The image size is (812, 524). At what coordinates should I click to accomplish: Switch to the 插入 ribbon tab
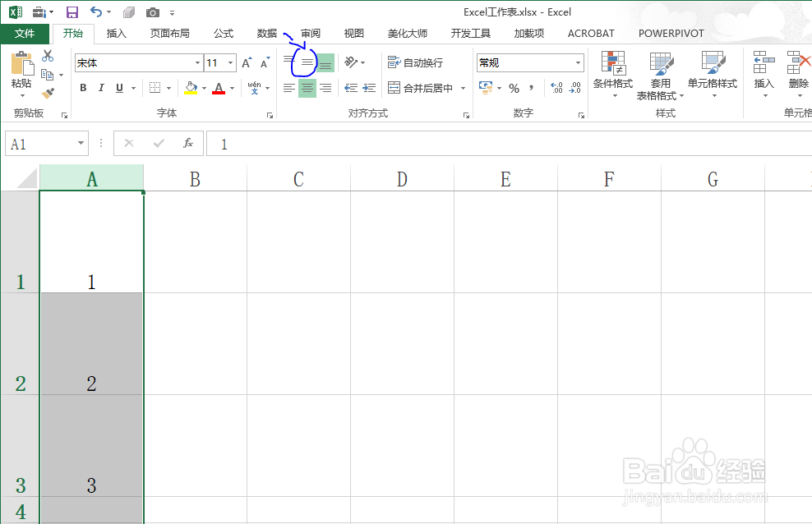point(115,33)
